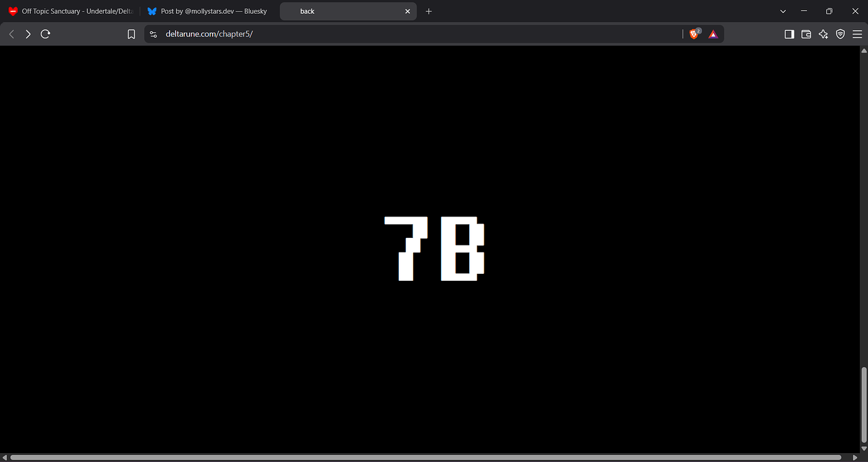Screen dimensions: 868x462
Task: Click the horizontal scrollbar right arrow
Action: click(x=855, y=458)
